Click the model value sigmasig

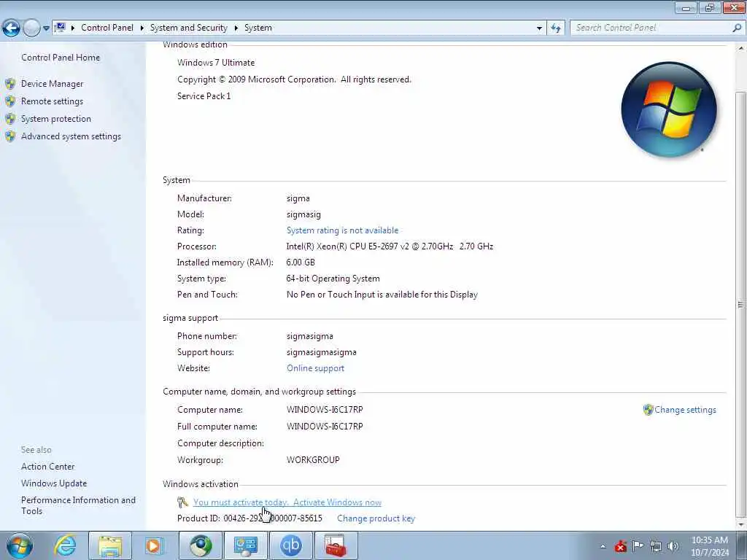pos(303,214)
